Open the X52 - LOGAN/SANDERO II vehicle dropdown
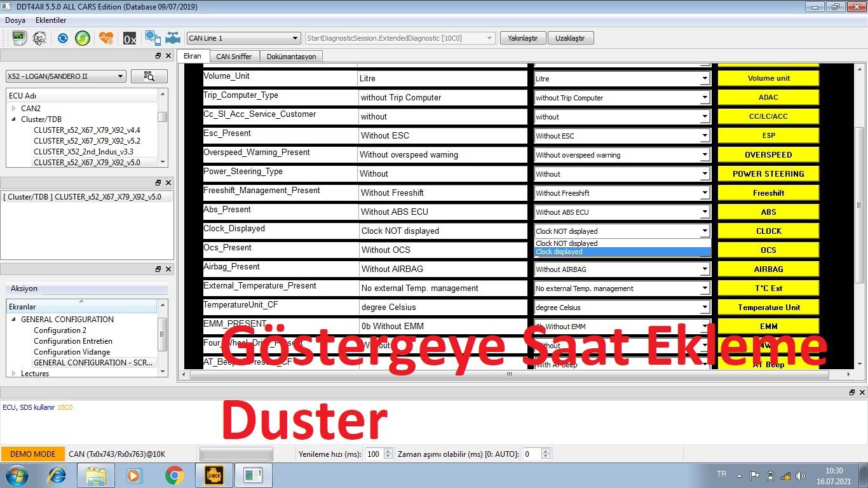 65,76
